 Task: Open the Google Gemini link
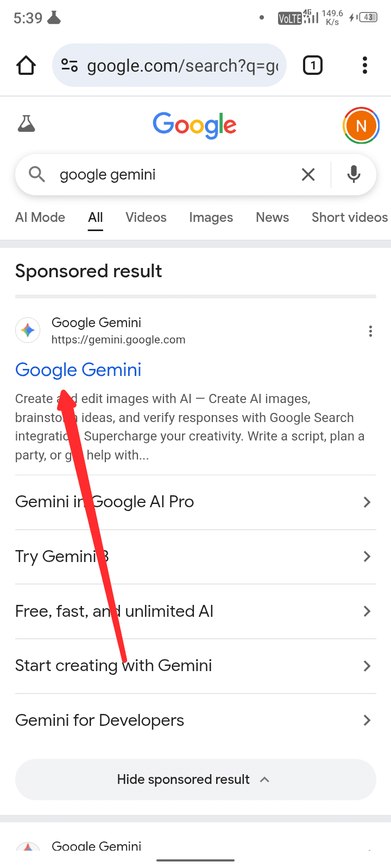pos(78,369)
